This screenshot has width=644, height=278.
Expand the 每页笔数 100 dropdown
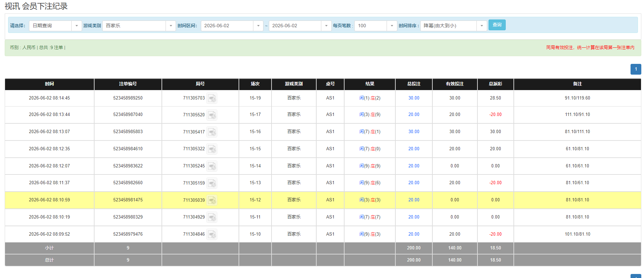coord(376,26)
